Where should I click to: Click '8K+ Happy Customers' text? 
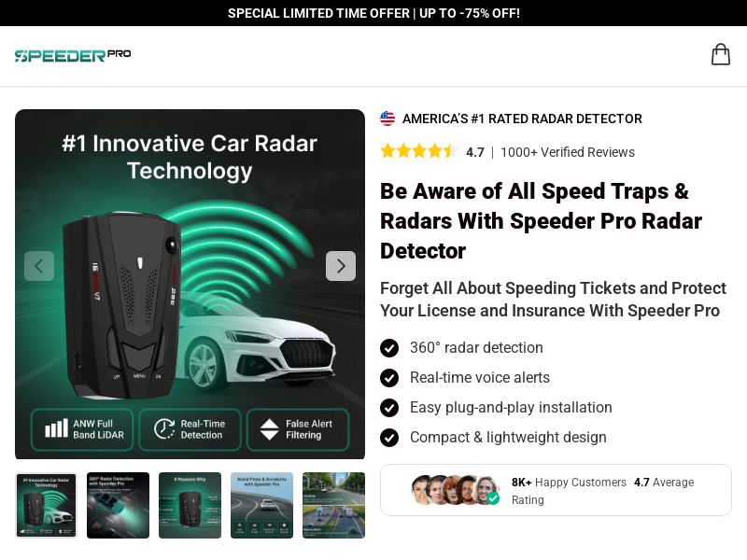(x=569, y=483)
